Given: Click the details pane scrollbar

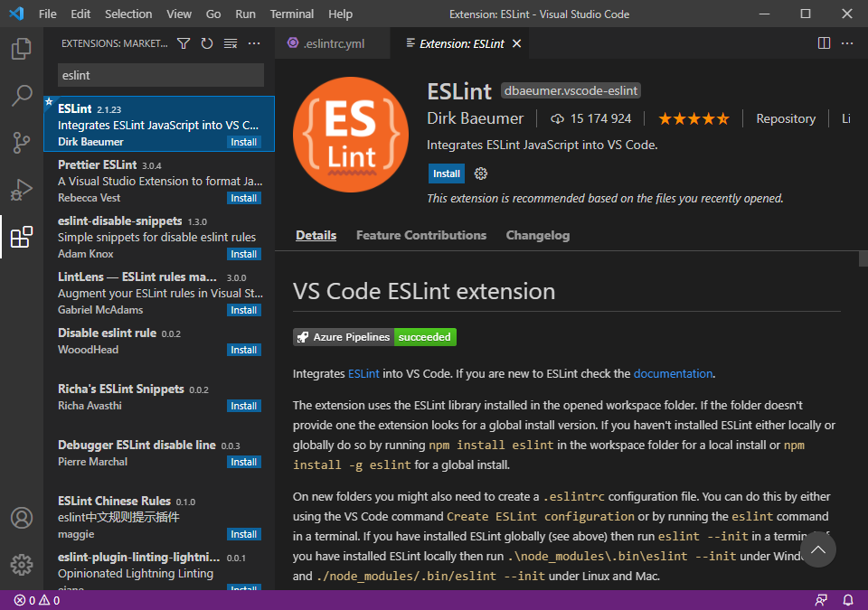Looking at the screenshot, I should coord(863,258).
